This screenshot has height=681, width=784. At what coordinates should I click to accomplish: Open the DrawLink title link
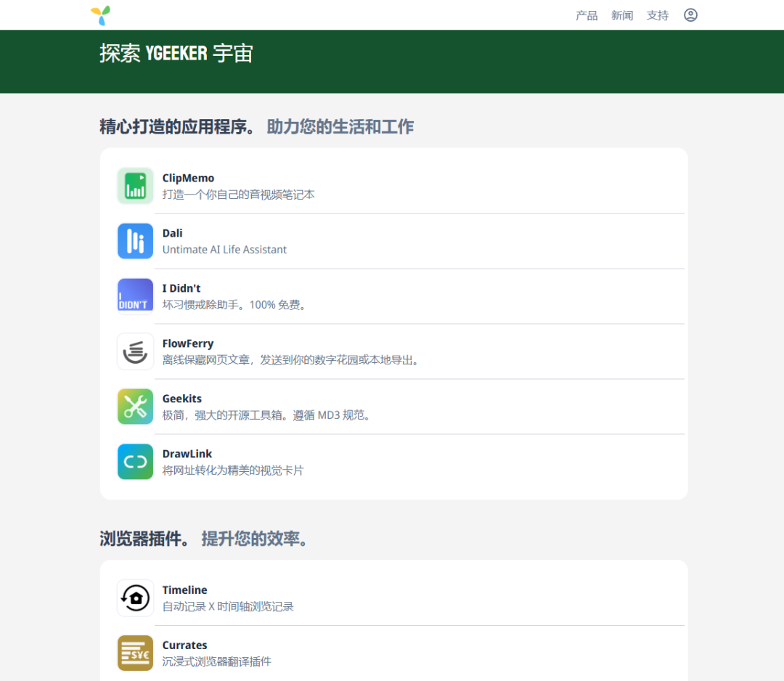coord(187,454)
